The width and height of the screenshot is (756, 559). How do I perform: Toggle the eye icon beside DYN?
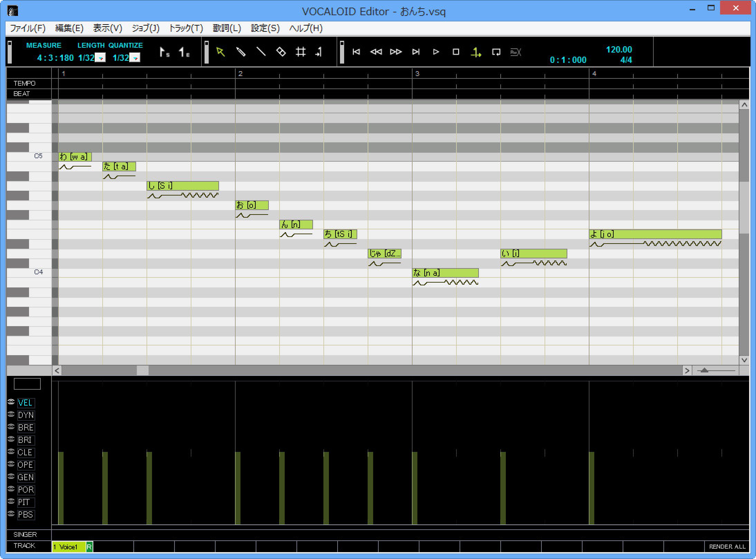pyautogui.click(x=11, y=414)
